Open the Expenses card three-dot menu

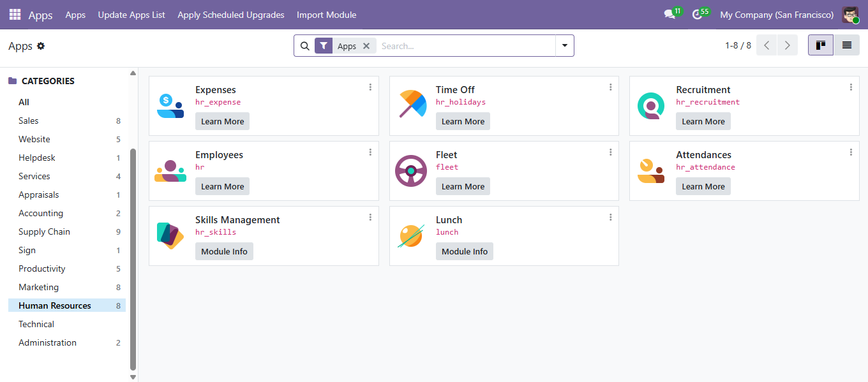tap(370, 87)
